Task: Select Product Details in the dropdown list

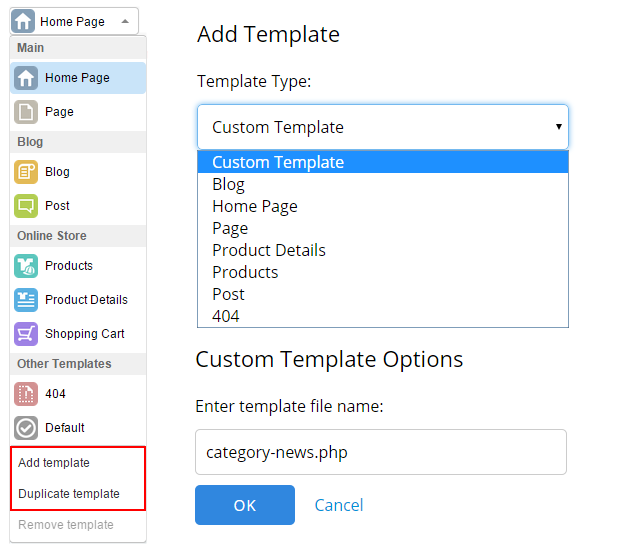Action: point(269,250)
